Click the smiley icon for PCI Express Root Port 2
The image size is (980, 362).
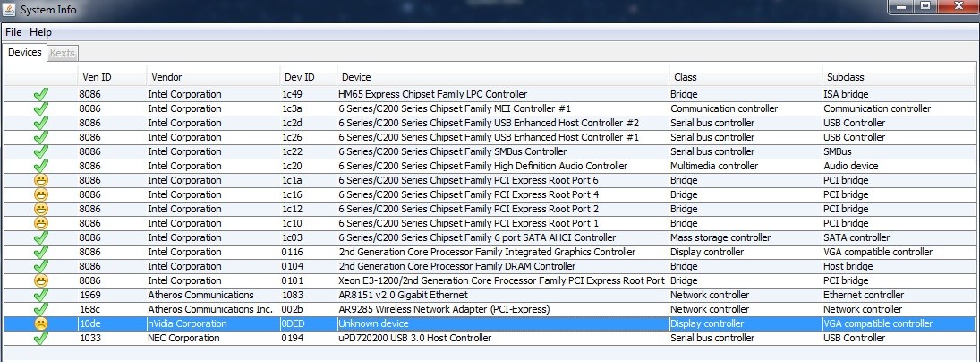click(41, 209)
